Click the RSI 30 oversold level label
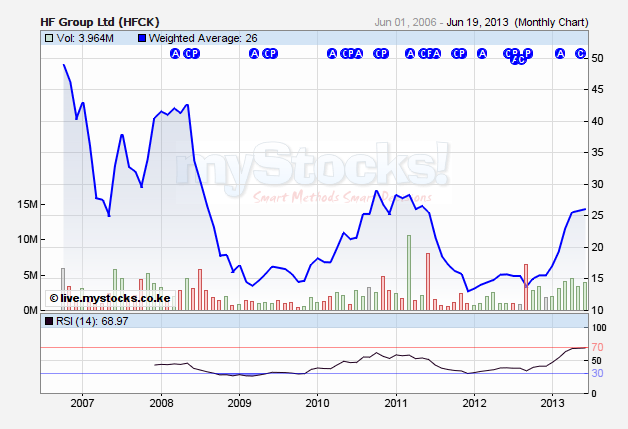The width and height of the screenshot is (628, 429). [596, 373]
